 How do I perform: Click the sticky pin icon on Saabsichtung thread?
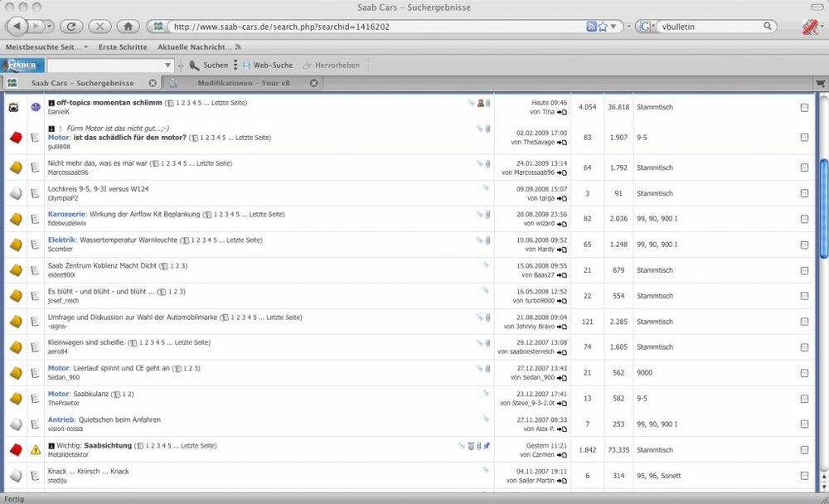tap(487, 446)
